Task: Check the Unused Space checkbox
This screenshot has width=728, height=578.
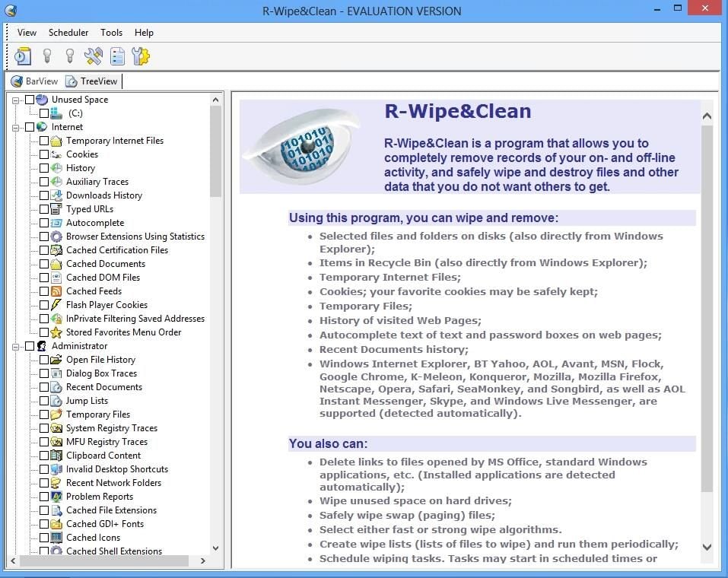Action: tap(30, 100)
